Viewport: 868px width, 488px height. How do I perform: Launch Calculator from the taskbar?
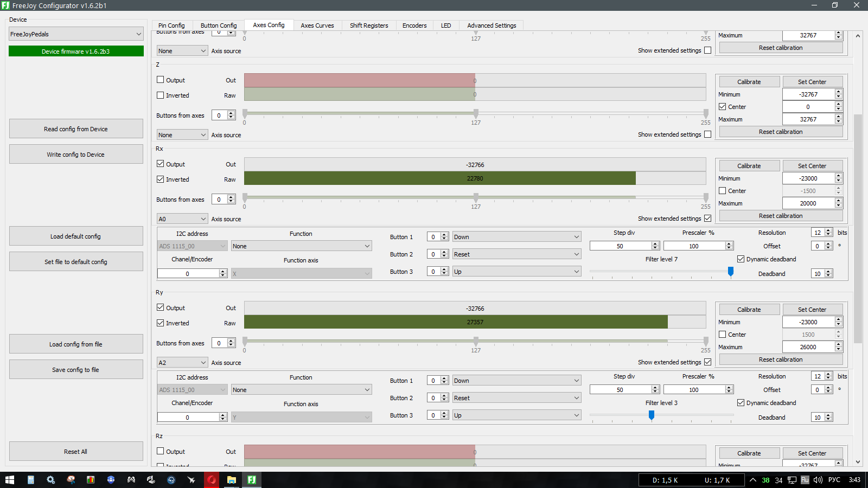click(x=31, y=480)
